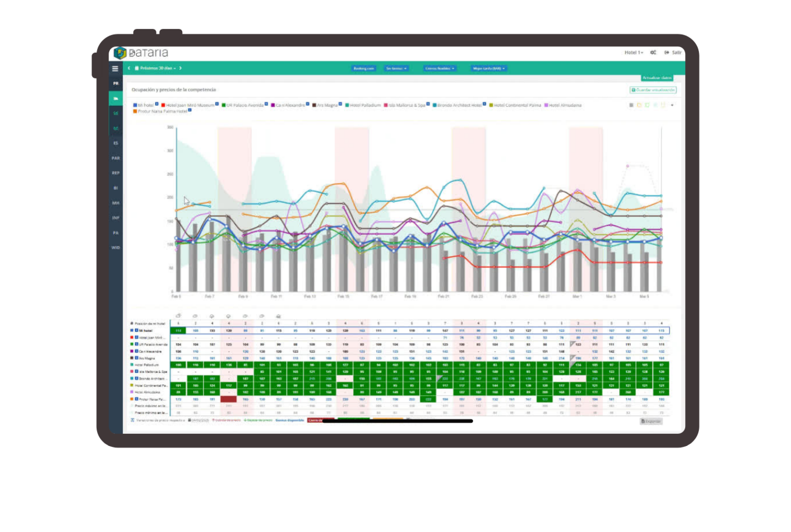The image size is (791, 532).
Task: Select the WID sidebar item
Action: click(116, 247)
